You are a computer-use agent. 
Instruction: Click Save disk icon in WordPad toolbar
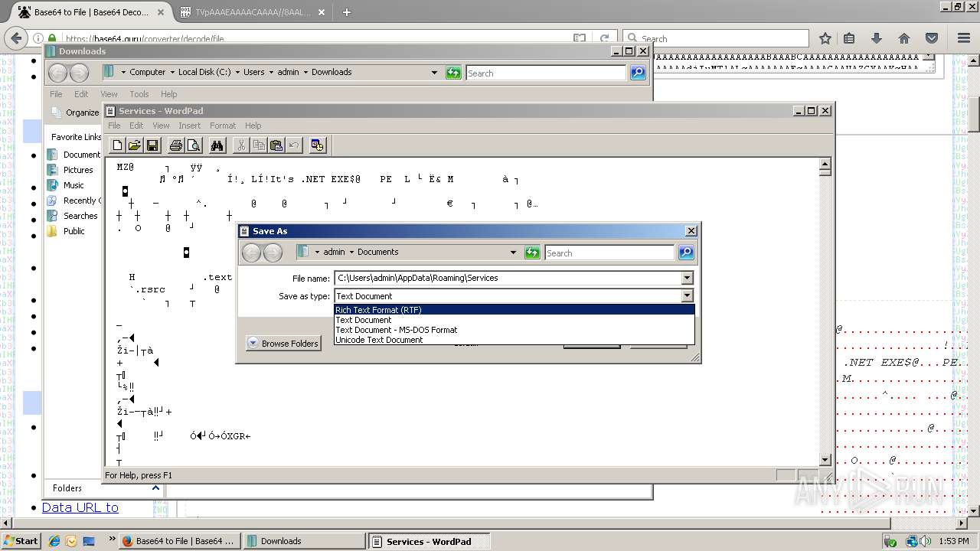(x=152, y=145)
